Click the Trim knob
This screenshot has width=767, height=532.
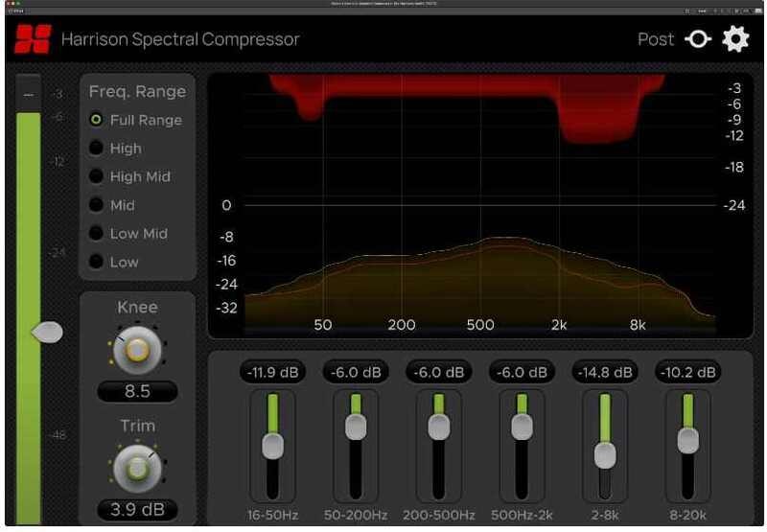point(137,468)
